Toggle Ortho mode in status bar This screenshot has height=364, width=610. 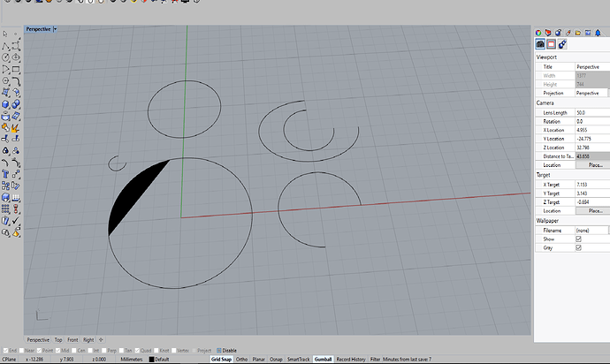241,360
